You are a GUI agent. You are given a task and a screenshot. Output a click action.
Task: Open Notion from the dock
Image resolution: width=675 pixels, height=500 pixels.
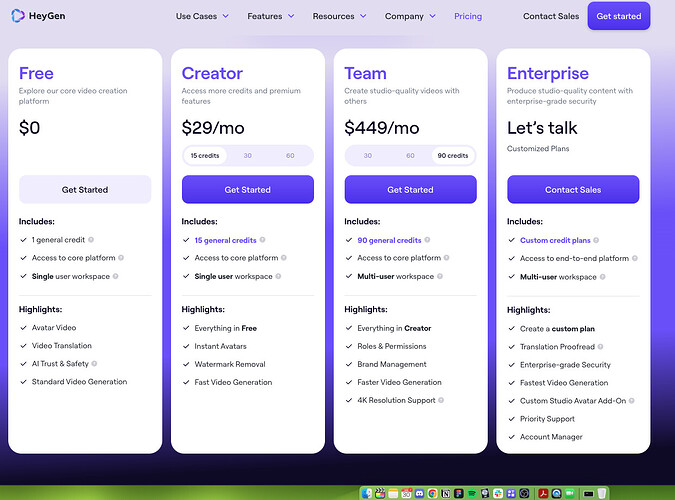point(446,493)
